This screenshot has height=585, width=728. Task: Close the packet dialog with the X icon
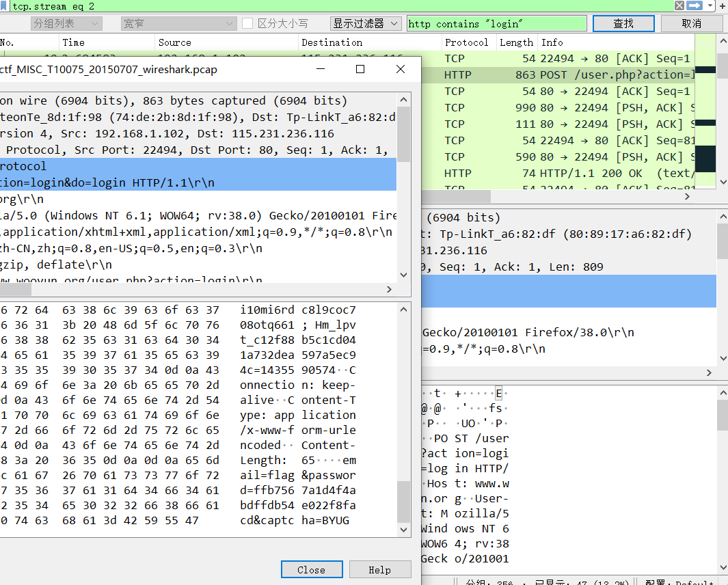[401, 69]
